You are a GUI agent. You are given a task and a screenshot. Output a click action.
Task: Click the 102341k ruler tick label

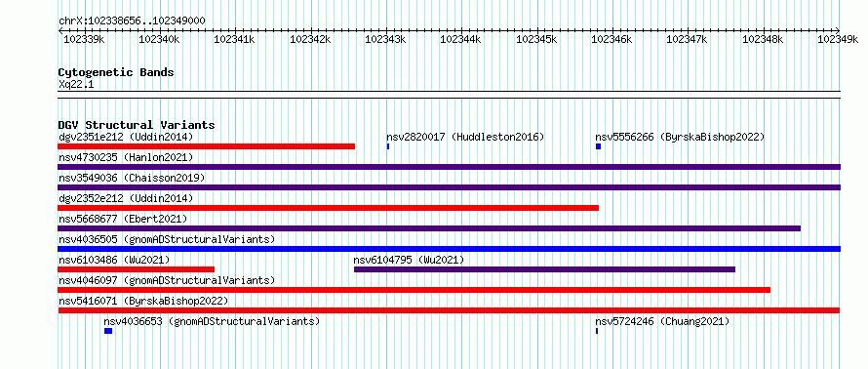234,39
